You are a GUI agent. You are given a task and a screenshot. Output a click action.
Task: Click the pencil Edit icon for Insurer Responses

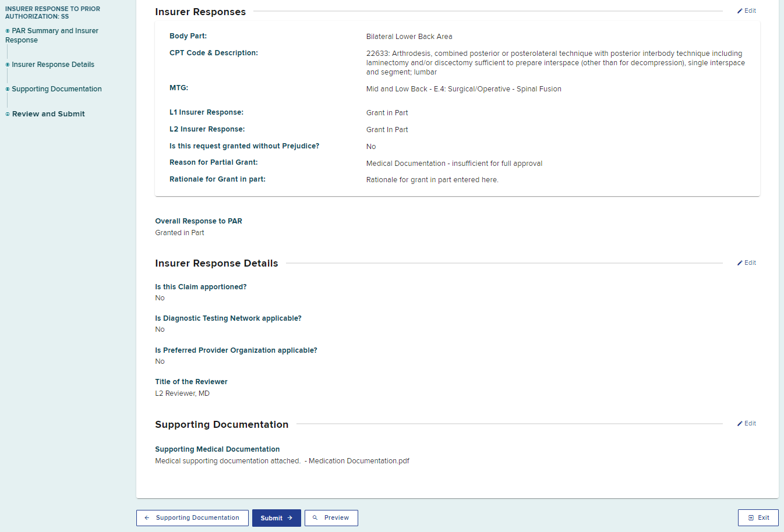(740, 11)
